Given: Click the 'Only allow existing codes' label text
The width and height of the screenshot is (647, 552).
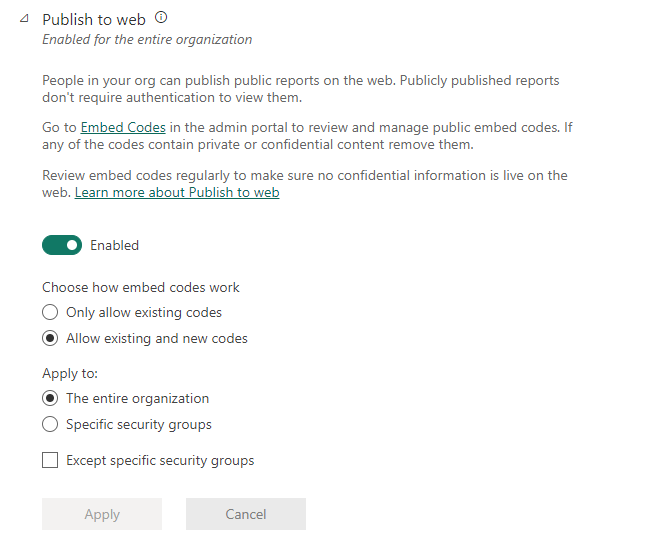Looking at the screenshot, I should (144, 312).
